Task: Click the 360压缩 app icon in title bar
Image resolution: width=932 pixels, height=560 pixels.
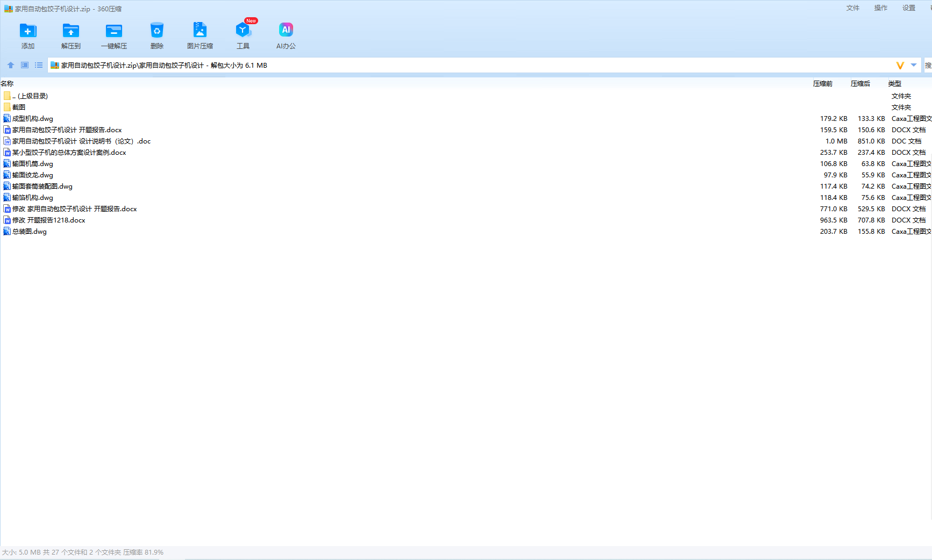Action: click(8, 9)
